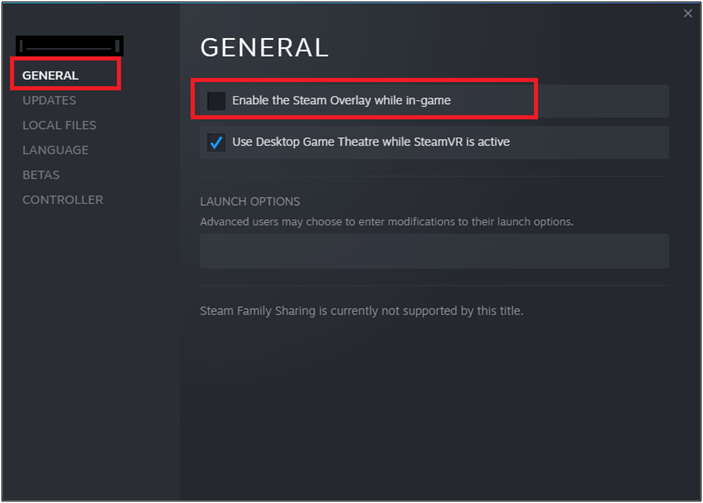703x503 pixels.
Task: Click the divider above the Family Sharing notice
Action: 434,286
